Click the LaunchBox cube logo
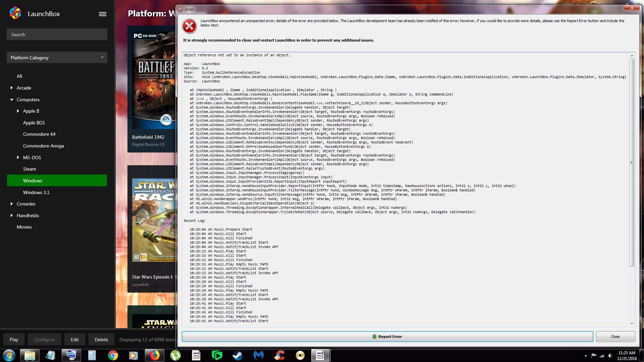Screen dimensions: 644x362 click(x=15, y=13)
